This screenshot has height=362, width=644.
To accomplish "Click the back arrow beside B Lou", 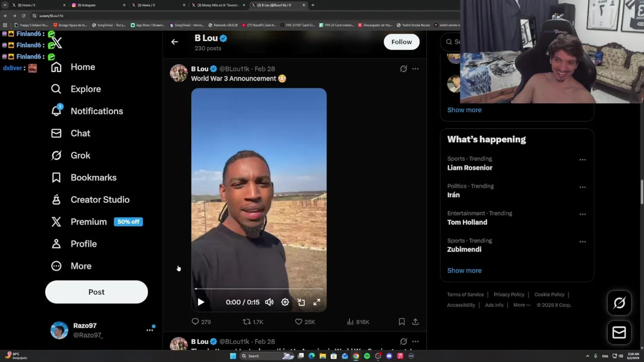I will 175,42.
